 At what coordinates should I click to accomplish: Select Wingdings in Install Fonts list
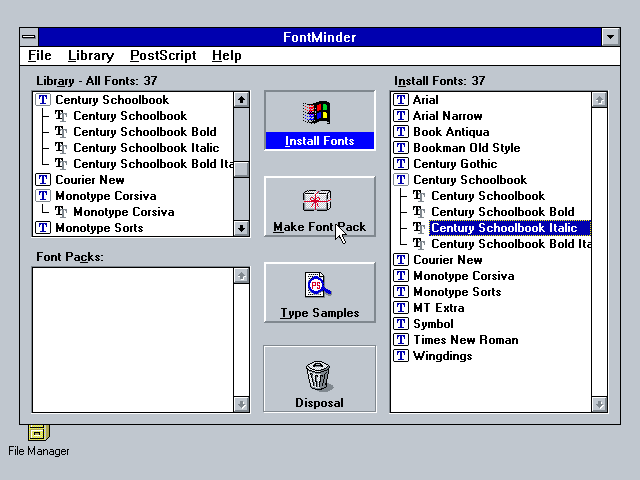point(442,356)
